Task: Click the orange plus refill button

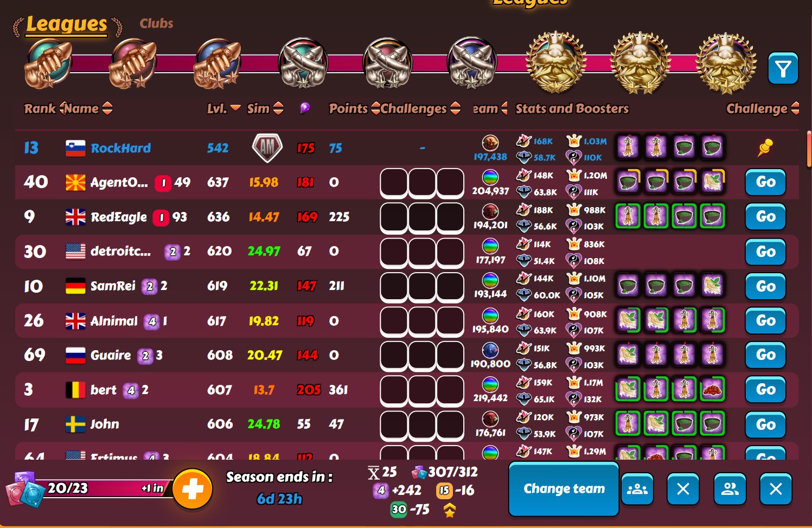Action: [193, 489]
